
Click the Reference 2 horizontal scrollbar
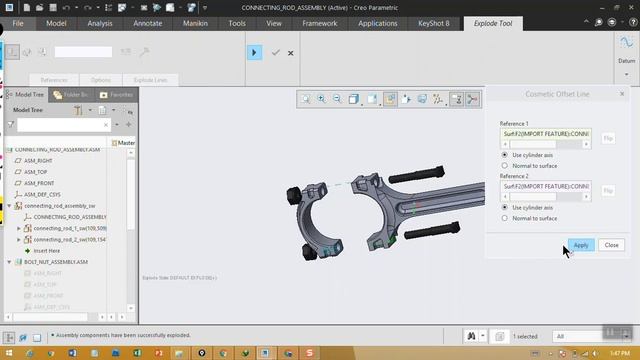point(546,197)
